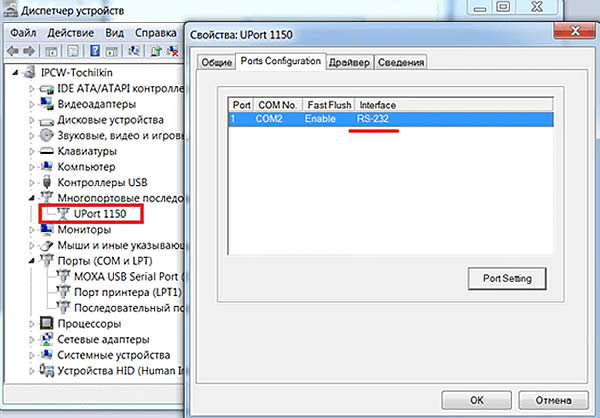Image resolution: width=600 pixels, height=418 pixels.
Task: Click the Мониторы display icon
Action: click(47, 229)
